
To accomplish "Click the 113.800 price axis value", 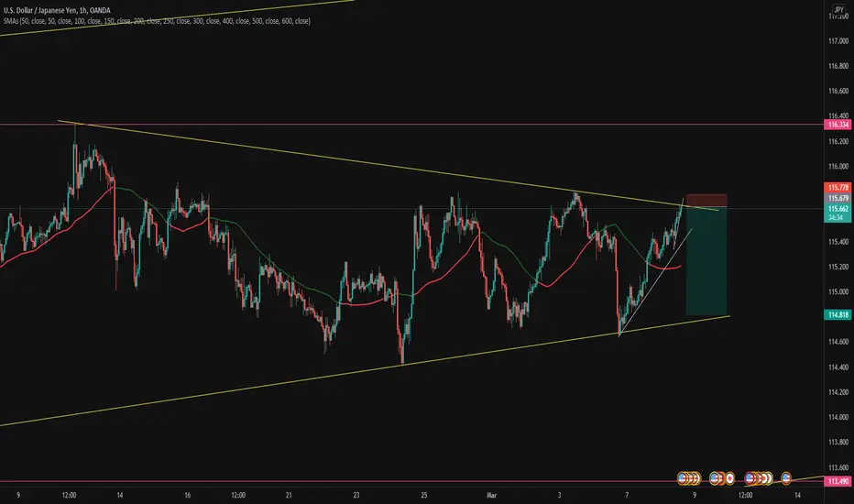I will [x=838, y=443].
